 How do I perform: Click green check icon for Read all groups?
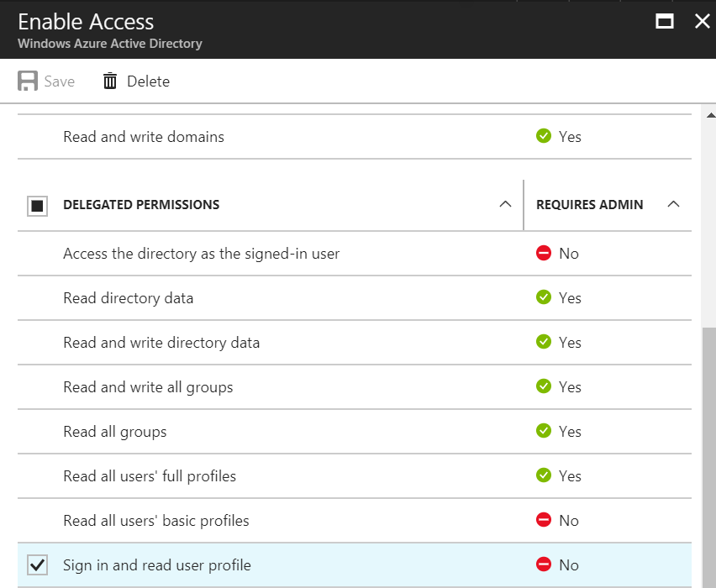544,431
